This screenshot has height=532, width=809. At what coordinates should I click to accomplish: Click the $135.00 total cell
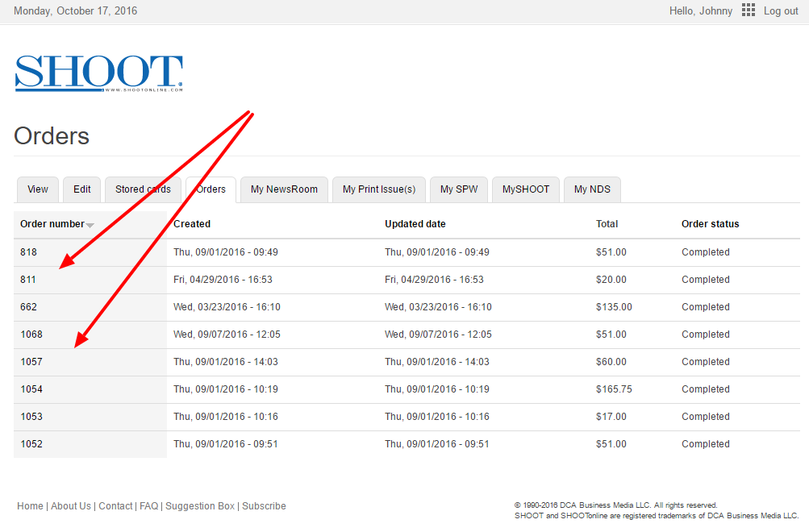coord(614,307)
